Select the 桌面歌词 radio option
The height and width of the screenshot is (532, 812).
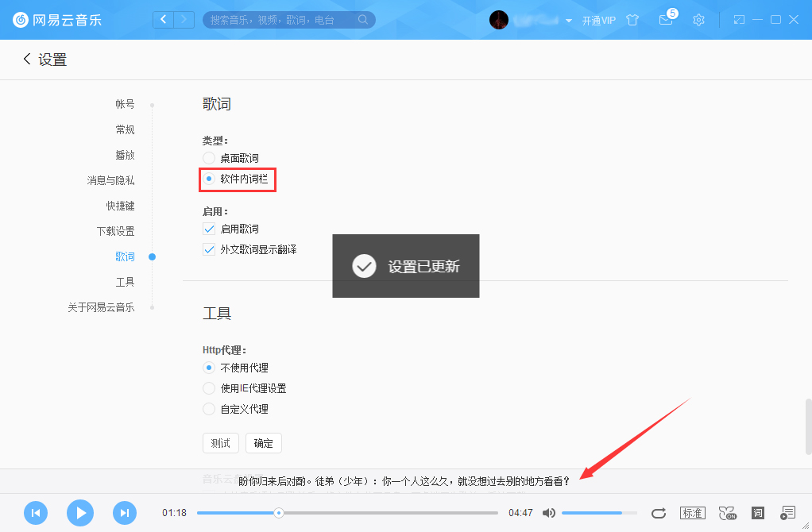point(208,158)
